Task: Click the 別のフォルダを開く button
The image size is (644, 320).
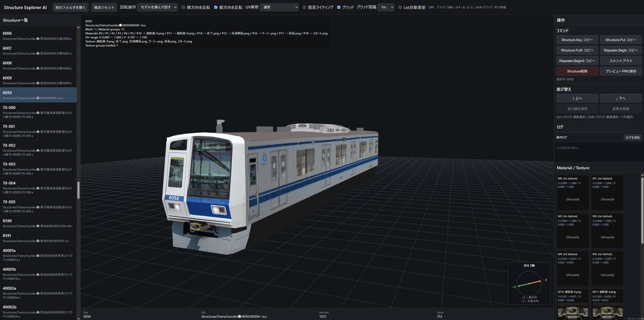Action: [x=71, y=8]
